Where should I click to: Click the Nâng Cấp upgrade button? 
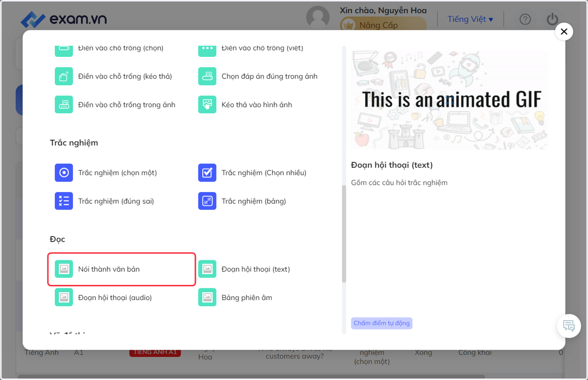[384, 25]
